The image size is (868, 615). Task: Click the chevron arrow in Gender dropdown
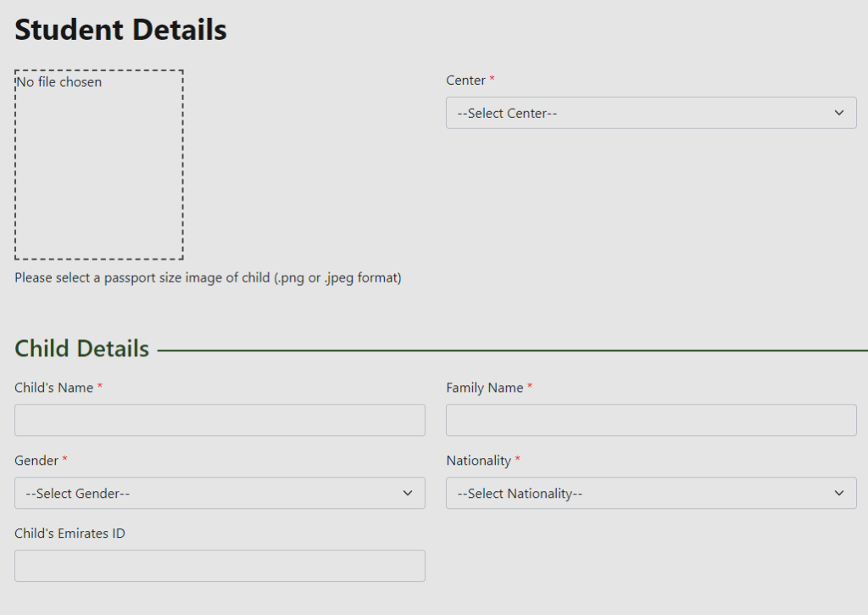coord(408,493)
